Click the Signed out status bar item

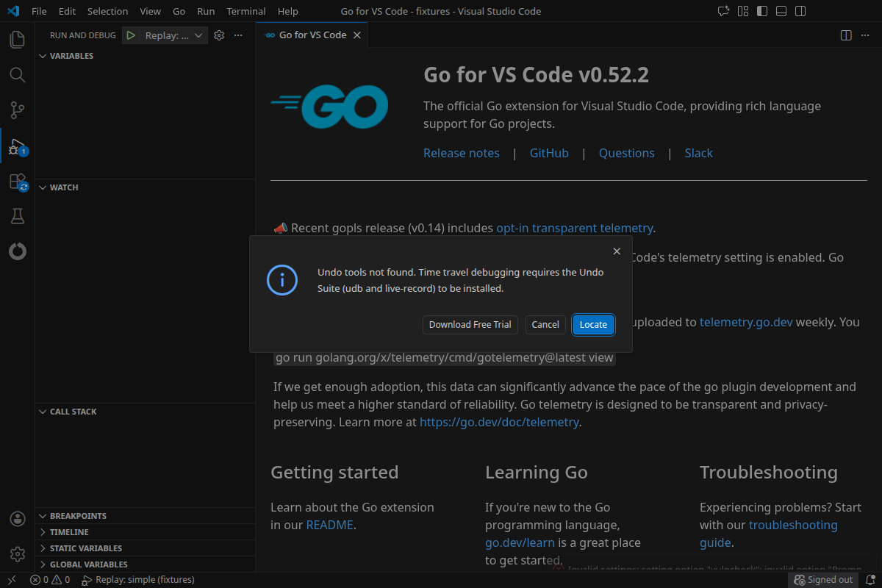823,580
